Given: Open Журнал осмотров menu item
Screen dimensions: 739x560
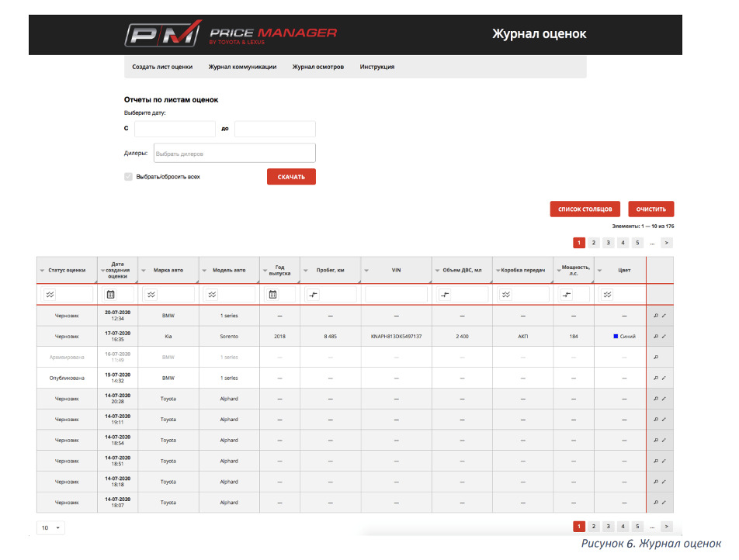Looking at the screenshot, I should (318, 67).
